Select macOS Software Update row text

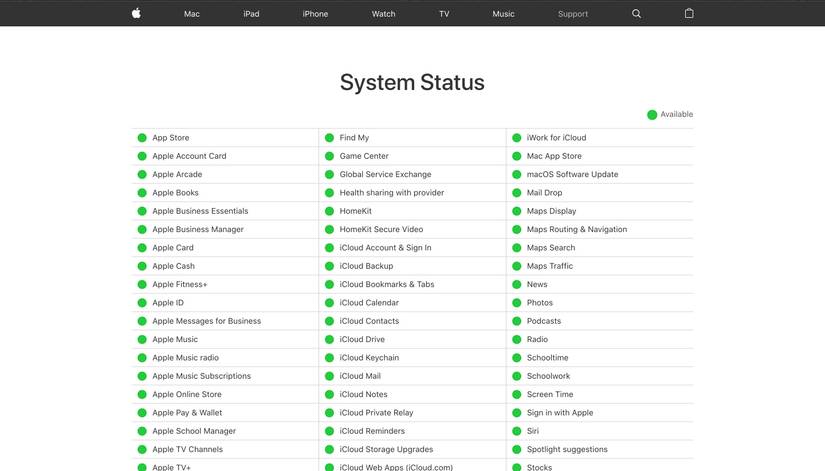coord(572,174)
